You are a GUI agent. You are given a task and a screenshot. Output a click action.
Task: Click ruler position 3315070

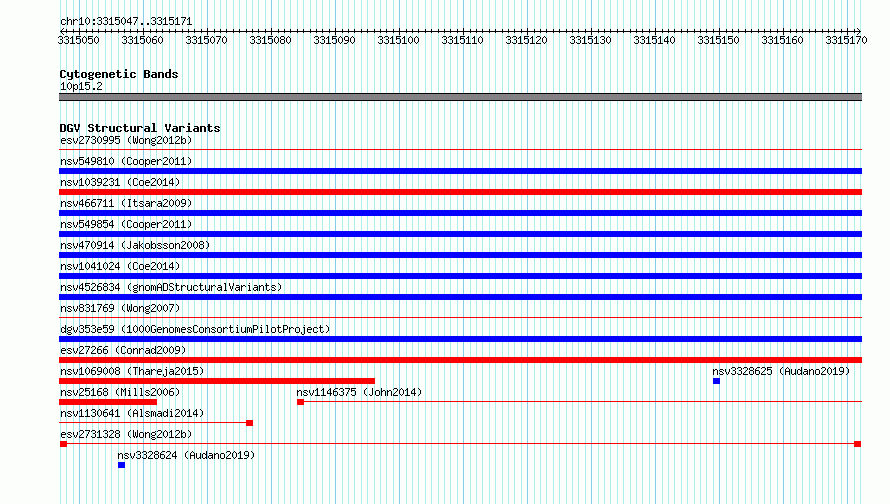click(207, 40)
